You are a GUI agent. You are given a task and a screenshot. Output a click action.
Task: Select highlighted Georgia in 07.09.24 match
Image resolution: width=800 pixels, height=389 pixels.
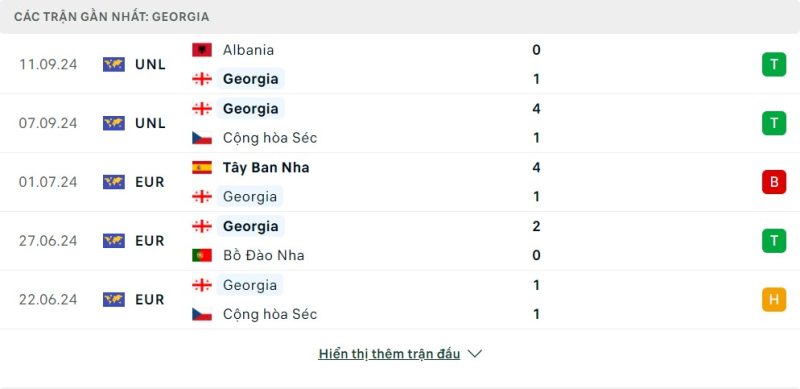(x=251, y=109)
